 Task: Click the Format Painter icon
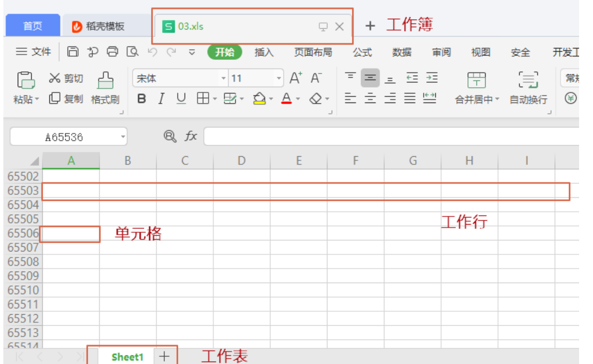click(105, 80)
